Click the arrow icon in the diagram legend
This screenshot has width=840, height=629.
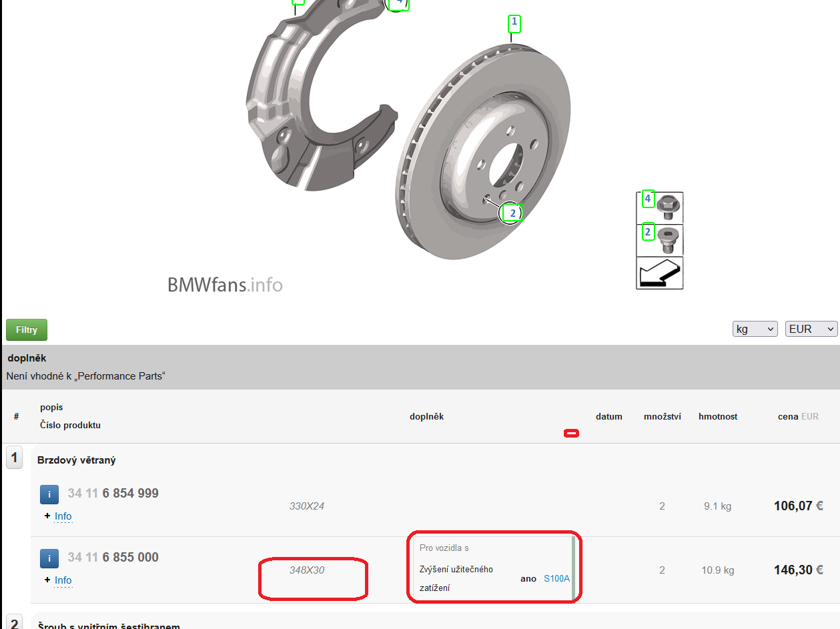[659, 273]
